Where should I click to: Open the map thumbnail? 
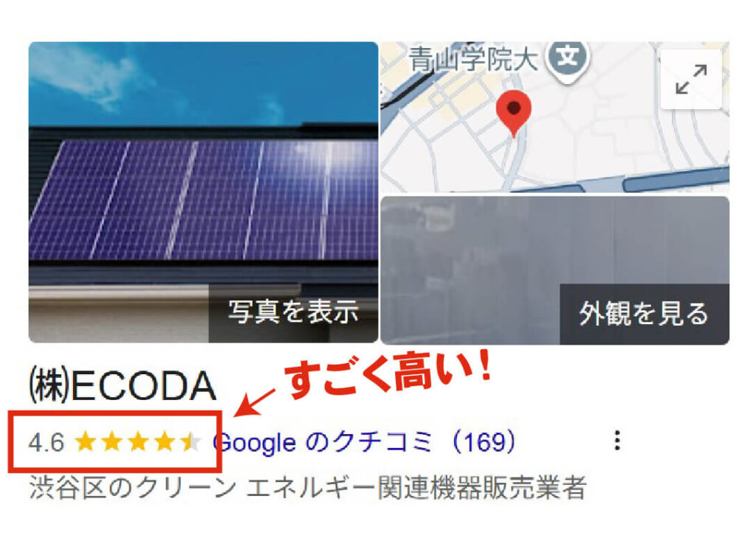point(555,117)
